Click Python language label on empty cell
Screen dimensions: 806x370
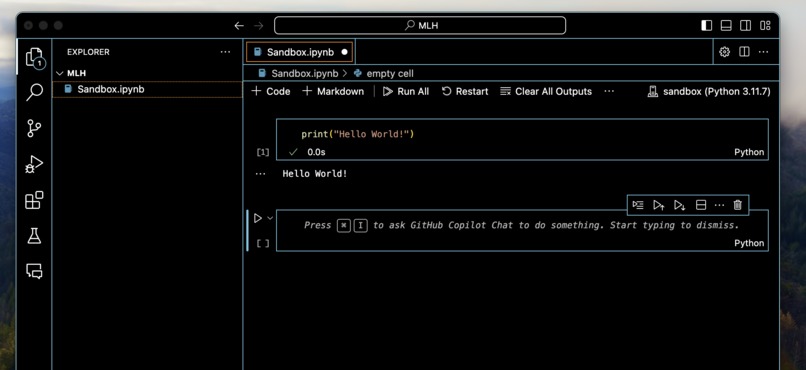click(749, 243)
